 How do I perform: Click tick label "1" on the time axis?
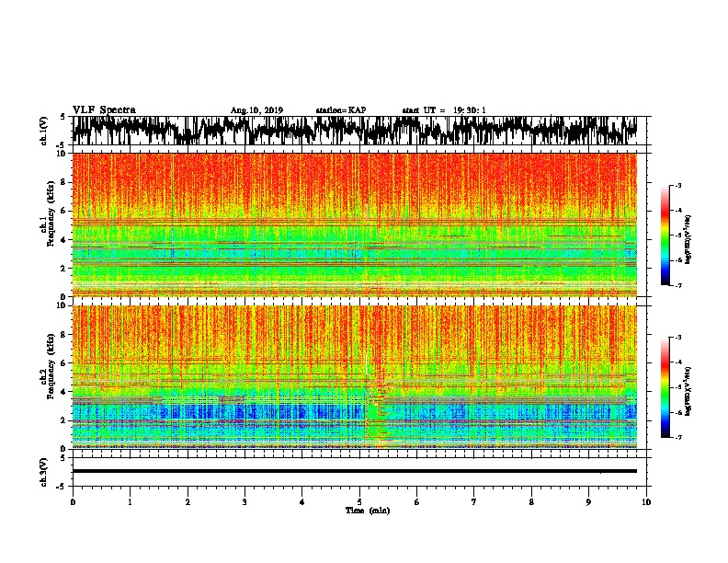(x=130, y=502)
